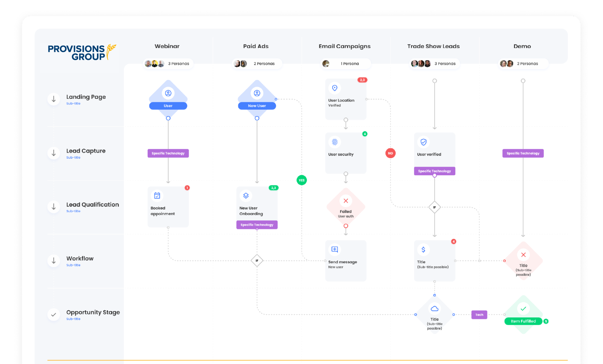
Task: Select the Trade Show Leads column header
Action: [x=433, y=46]
